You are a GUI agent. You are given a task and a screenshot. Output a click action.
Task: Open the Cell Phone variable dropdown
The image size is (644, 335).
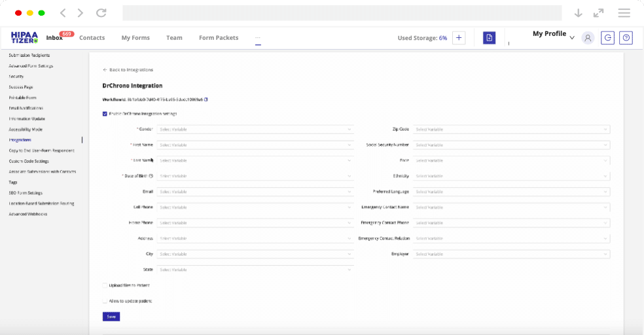click(x=255, y=207)
